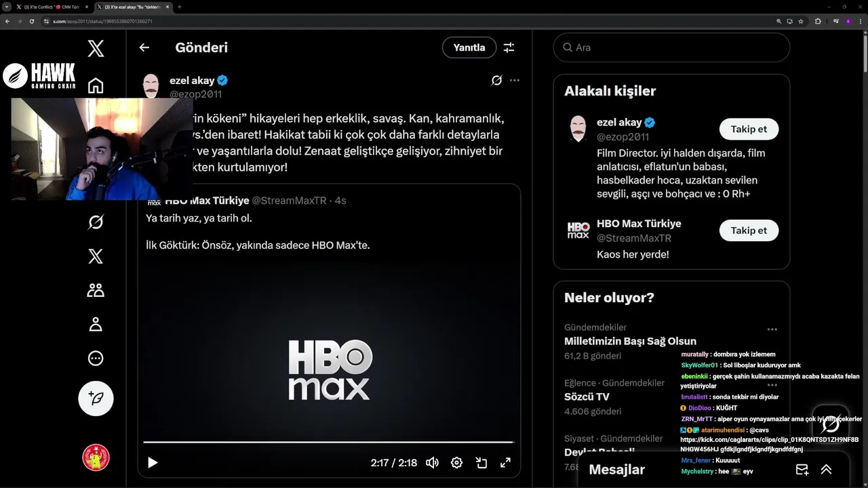Image resolution: width=868 pixels, height=488 pixels.
Task: Open Chrome tab search dropdown
Action: [x=6, y=6]
